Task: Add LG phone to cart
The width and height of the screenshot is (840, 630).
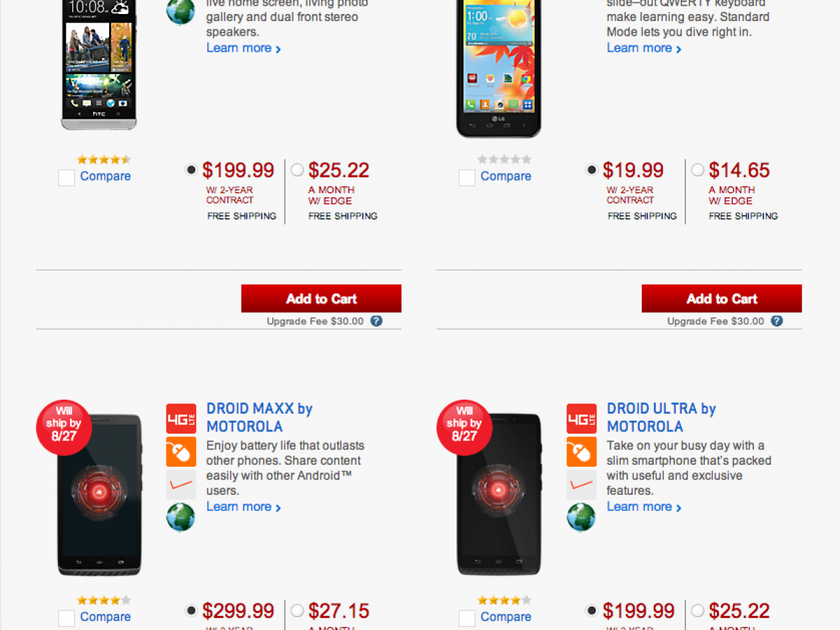Action: [722, 299]
